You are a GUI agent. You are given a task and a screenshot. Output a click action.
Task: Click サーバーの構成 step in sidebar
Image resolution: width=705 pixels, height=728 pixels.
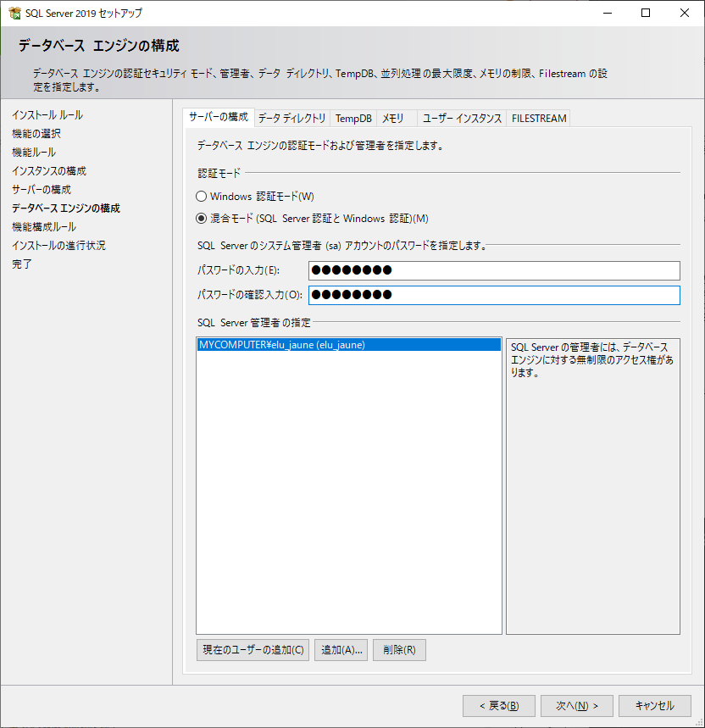[42, 190]
